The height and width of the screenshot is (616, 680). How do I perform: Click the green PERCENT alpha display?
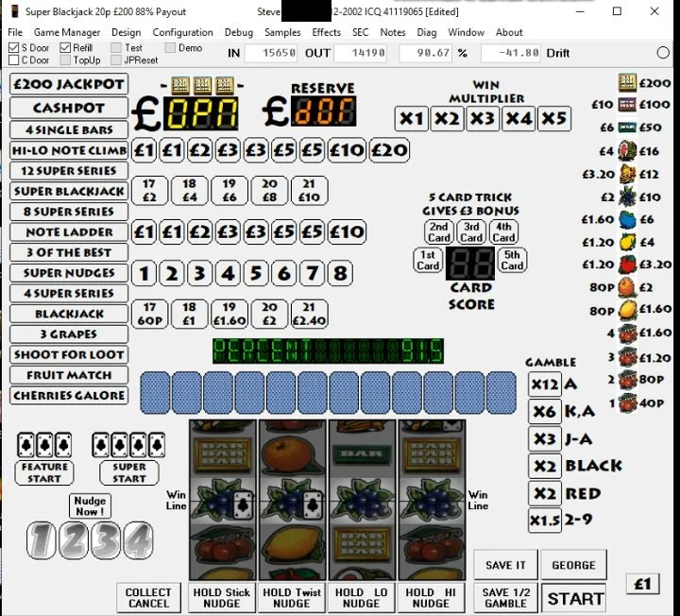coord(329,351)
